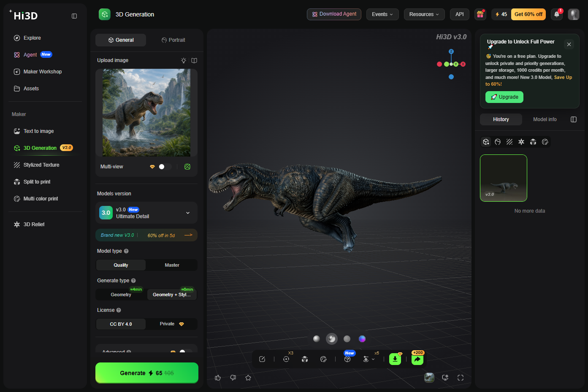Set license to Private
This screenshot has height=392, width=588.
tap(172, 324)
